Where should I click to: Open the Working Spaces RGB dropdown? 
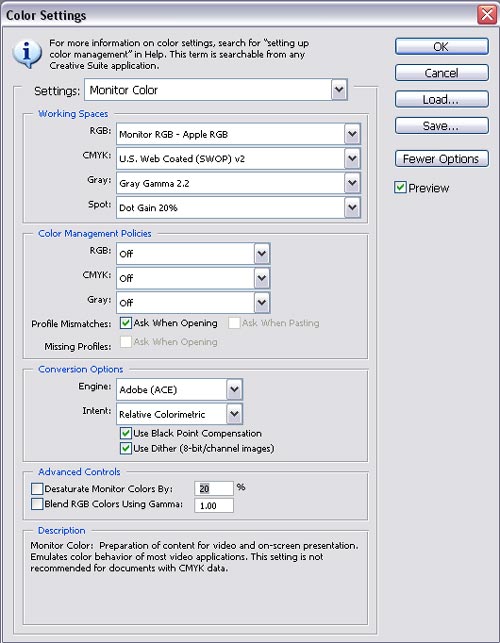238,134
